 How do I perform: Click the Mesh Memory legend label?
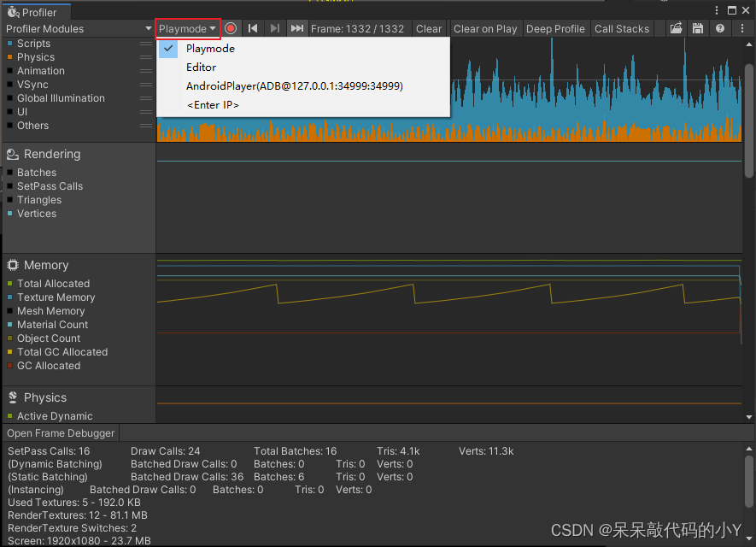click(x=50, y=310)
